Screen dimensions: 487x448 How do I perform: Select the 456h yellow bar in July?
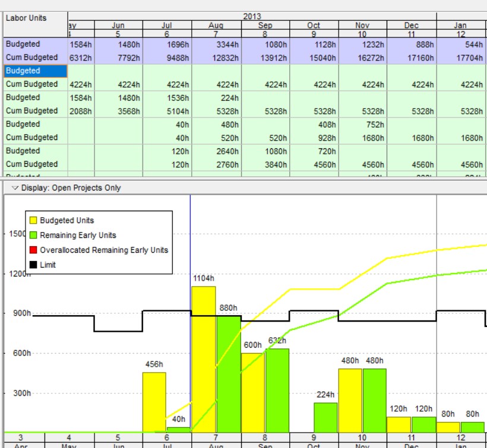point(154,402)
